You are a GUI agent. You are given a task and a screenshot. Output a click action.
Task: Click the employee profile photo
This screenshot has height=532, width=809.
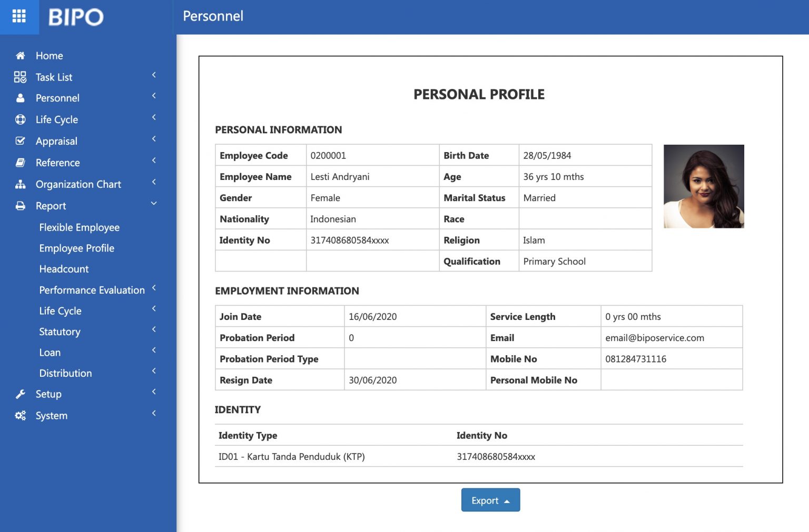click(704, 186)
